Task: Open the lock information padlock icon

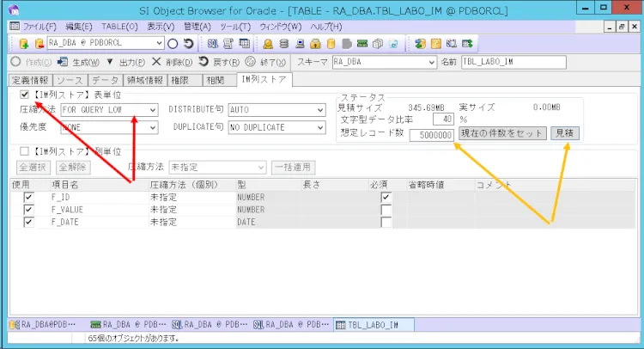Action: tap(315, 44)
